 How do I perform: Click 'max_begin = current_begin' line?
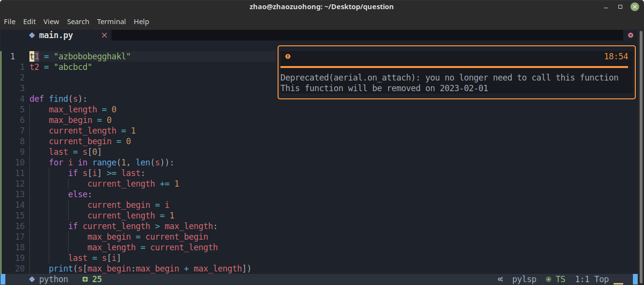coord(148,237)
